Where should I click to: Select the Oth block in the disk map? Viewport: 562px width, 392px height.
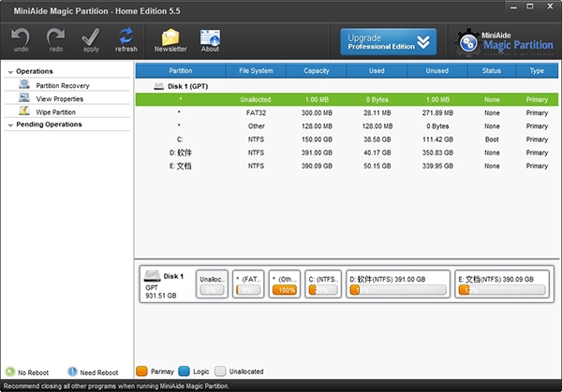coord(285,284)
